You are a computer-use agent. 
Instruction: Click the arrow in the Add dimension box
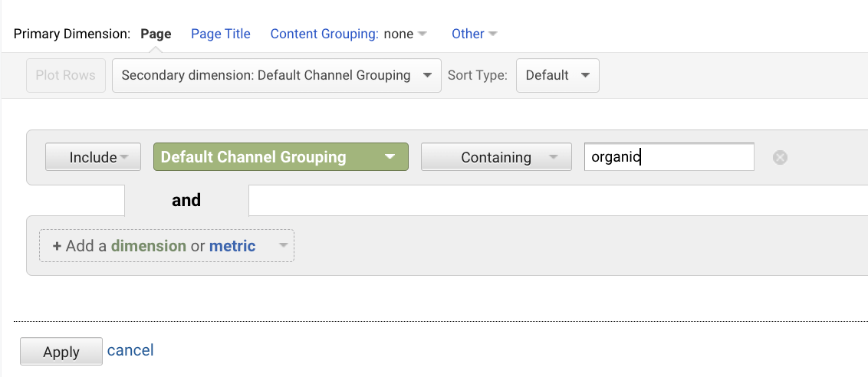click(x=284, y=246)
